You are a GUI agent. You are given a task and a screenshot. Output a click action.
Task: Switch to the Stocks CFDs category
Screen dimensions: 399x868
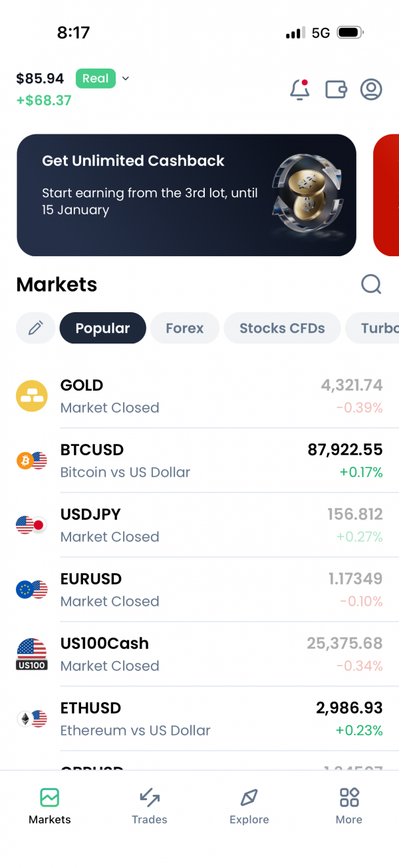pos(282,328)
